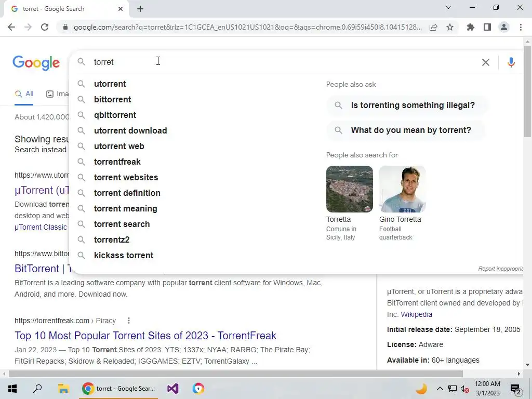
Task: Open the network tray icon
Action: point(453,389)
